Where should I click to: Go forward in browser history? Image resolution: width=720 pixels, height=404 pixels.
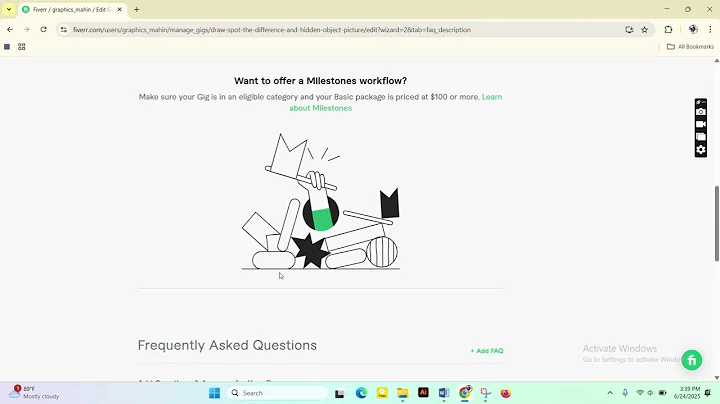(27, 29)
